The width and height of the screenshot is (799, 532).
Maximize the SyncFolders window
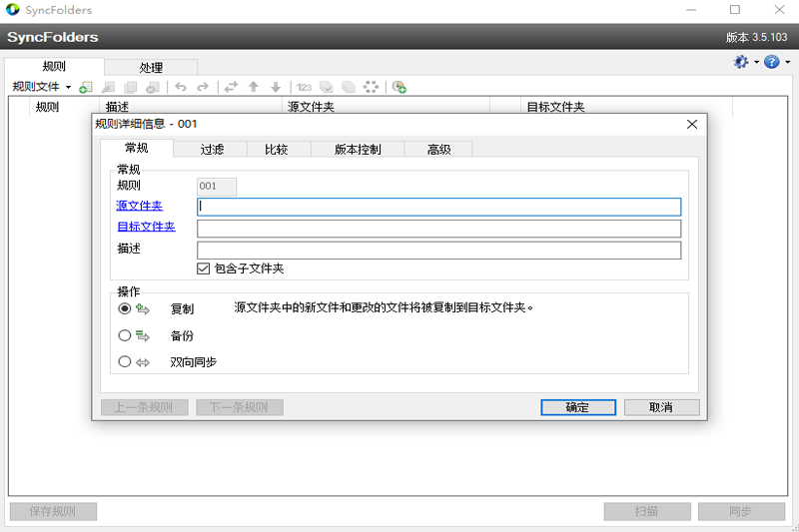coord(735,10)
